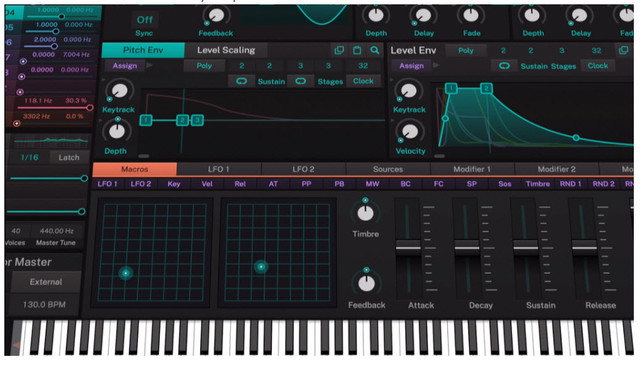Click the Pitch Env Assign button
This screenshot has height=375, width=640.
click(125, 66)
